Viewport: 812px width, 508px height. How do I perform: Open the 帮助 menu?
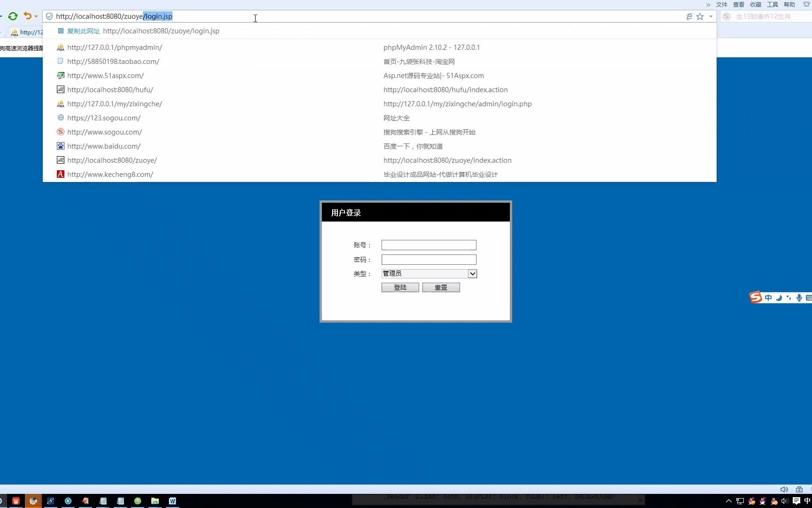[789, 5]
